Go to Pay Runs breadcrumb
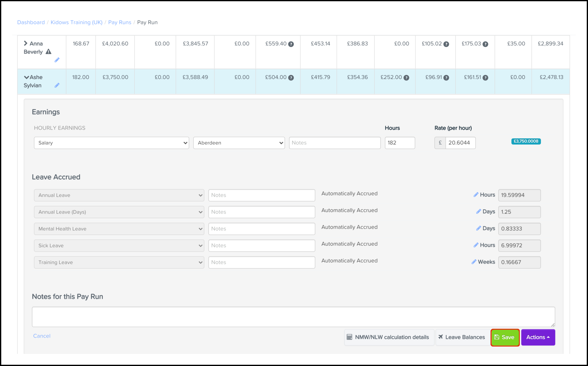588x366 pixels. pyautogui.click(x=120, y=22)
